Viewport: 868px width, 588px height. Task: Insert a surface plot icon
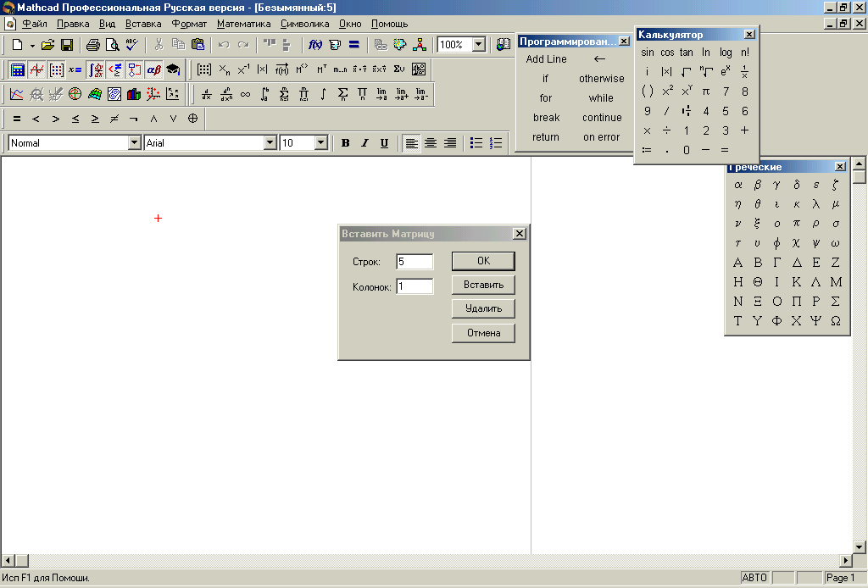coord(95,94)
